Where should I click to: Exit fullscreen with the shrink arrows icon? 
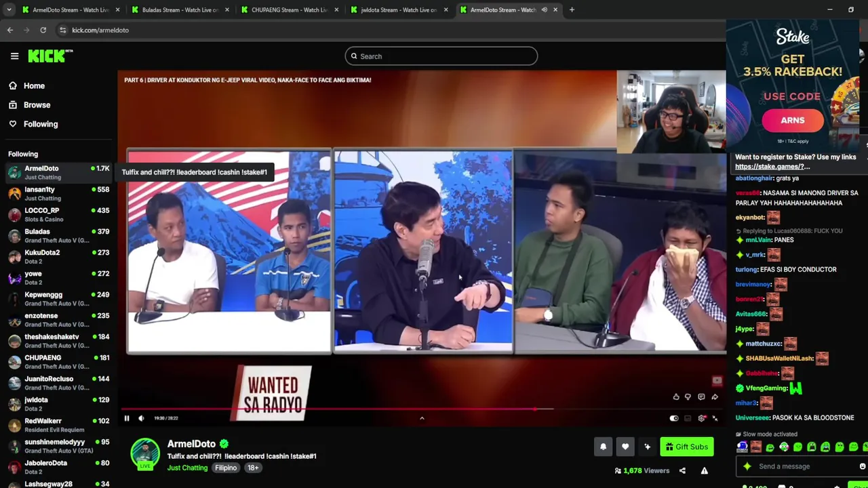(715, 418)
